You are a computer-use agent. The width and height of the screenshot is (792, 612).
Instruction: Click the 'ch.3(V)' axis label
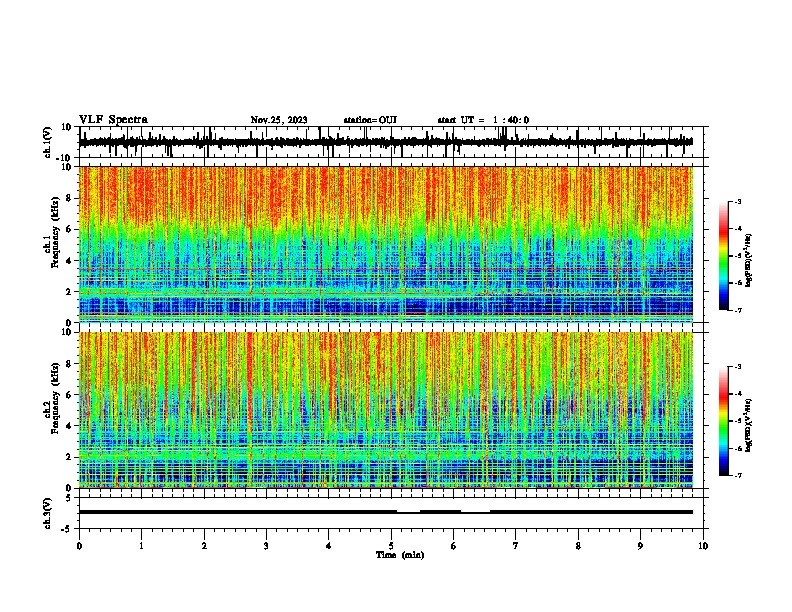pyautogui.click(x=48, y=513)
